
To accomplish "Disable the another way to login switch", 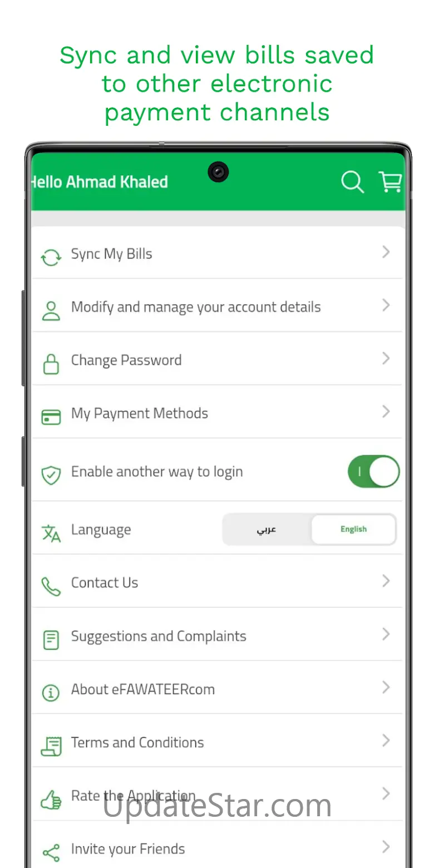I will [x=373, y=472].
